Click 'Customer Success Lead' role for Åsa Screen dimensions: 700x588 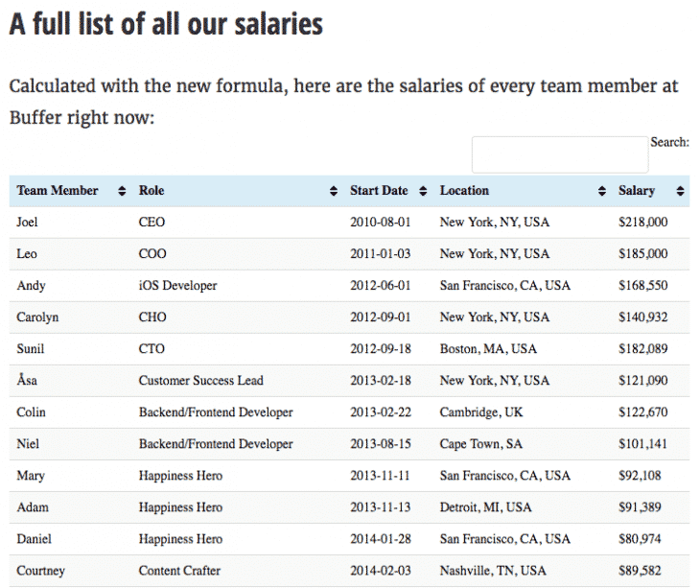tap(200, 381)
